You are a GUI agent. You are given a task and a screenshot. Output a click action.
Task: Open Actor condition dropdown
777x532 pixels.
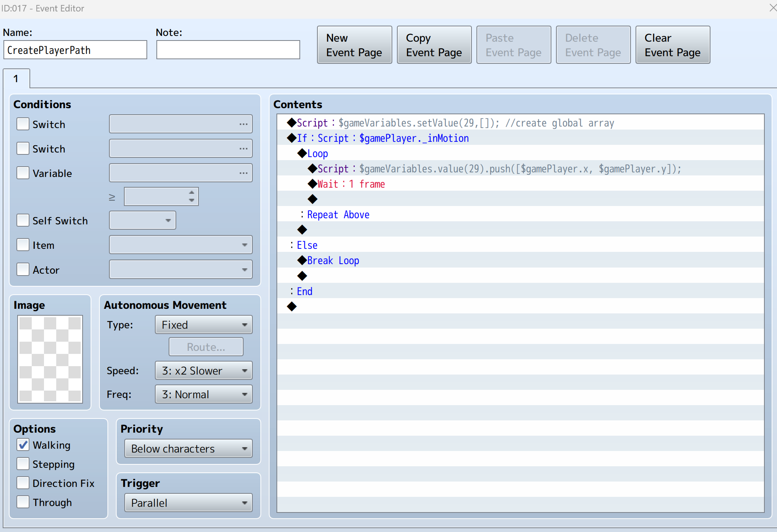181,269
